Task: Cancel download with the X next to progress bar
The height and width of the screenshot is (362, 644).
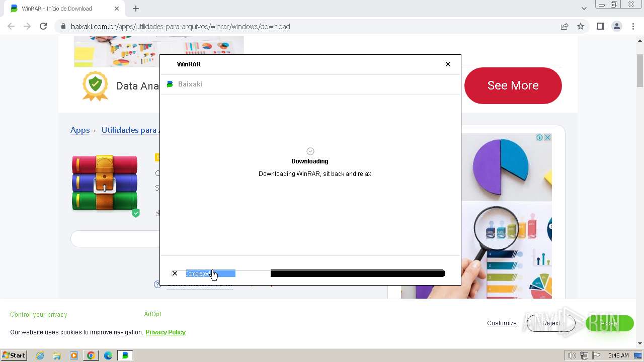Action: point(175,274)
